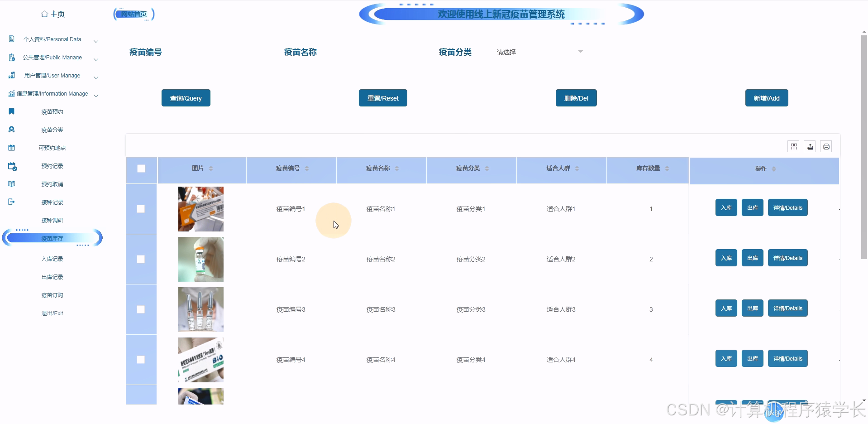Click the vaccine image thumbnail in row one
Viewport: 868px width, 424px height.
tap(200, 209)
